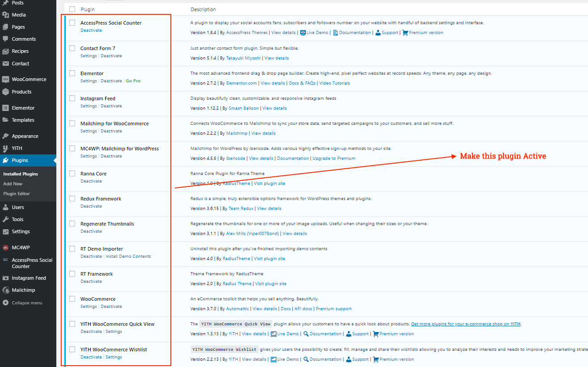This screenshot has height=367, width=588.
Task: Click Go Pro under Elementor
Action: coord(133,81)
